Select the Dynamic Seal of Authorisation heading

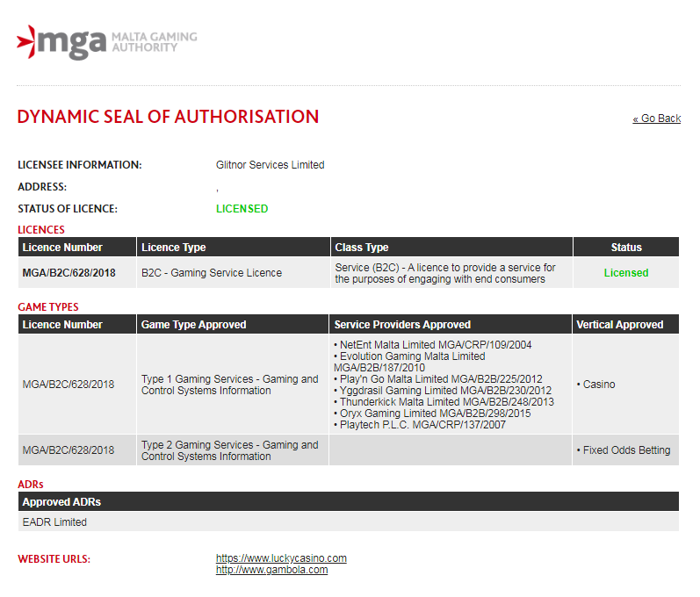168,117
